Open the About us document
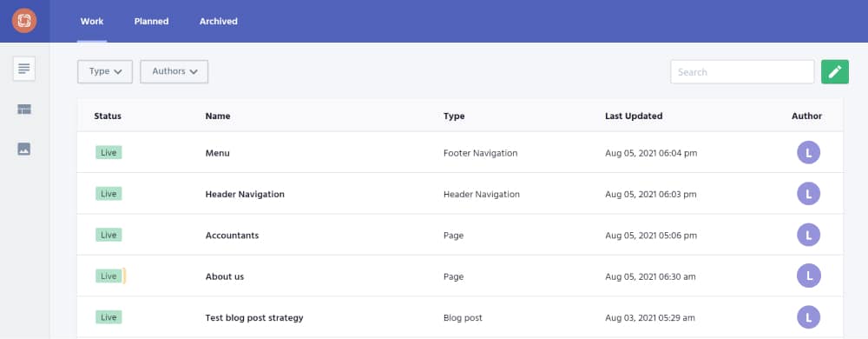This screenshot has width=868, height=339. pyautogui.click(x=225, y=276)
